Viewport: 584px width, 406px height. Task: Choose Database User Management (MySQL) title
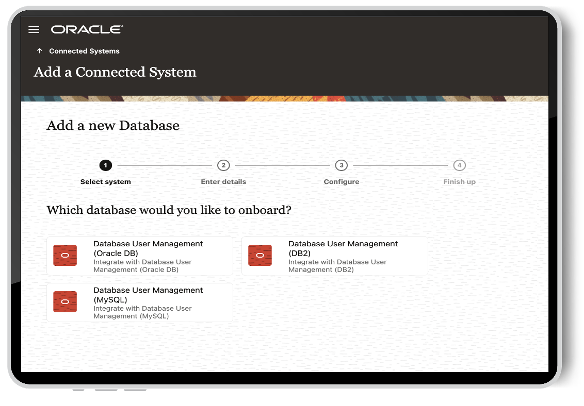point(148,295)
